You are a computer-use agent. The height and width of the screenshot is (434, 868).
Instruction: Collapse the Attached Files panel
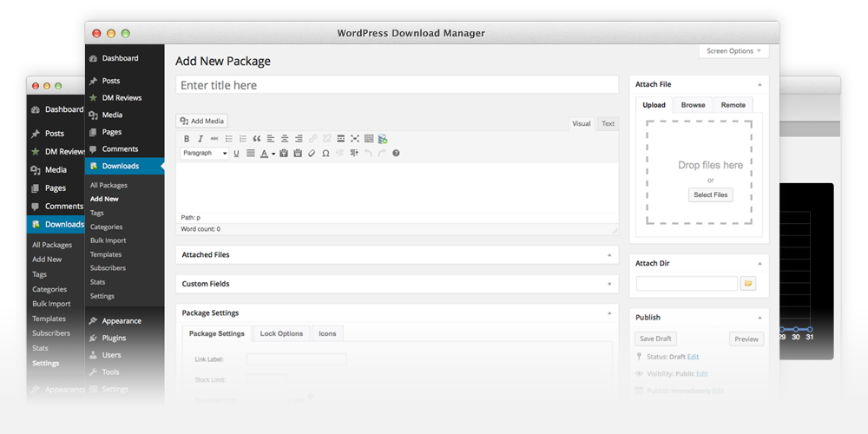click(609, 255)
